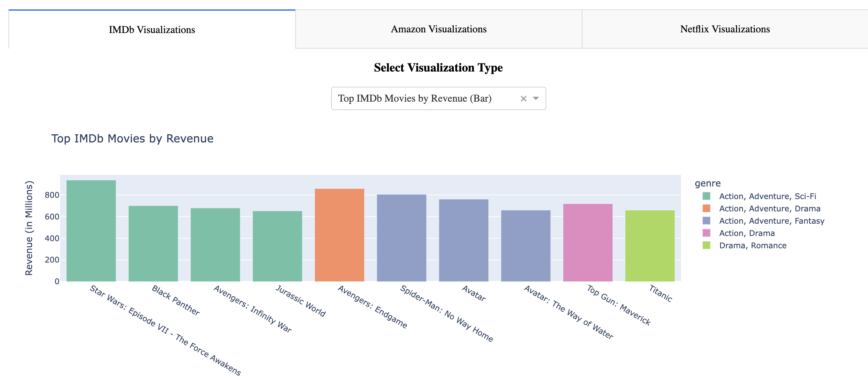
Task: Clear the selected visualization with the X icon
Action: [x=523, y=98]
